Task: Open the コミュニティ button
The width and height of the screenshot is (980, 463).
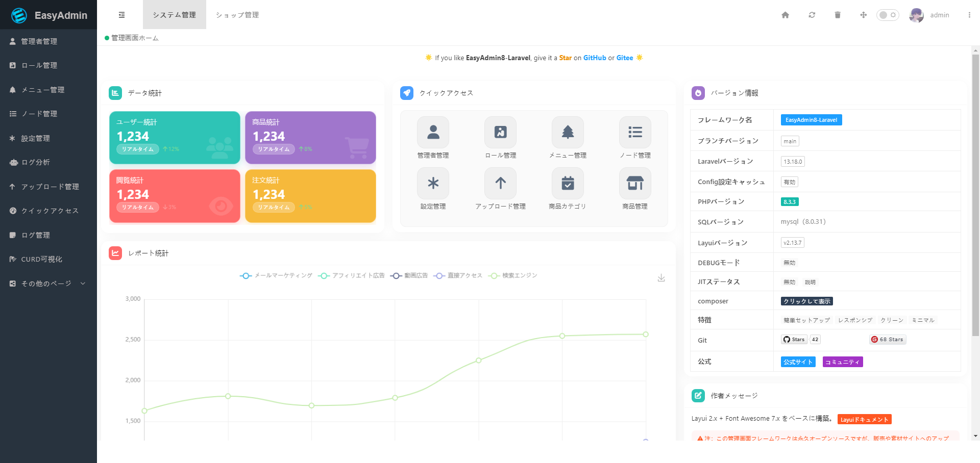Action: pyautogui.click(x=842, y=362)
